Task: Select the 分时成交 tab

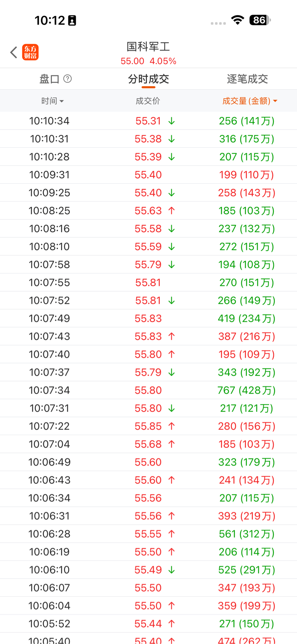Action: click(x=148, y=79)
